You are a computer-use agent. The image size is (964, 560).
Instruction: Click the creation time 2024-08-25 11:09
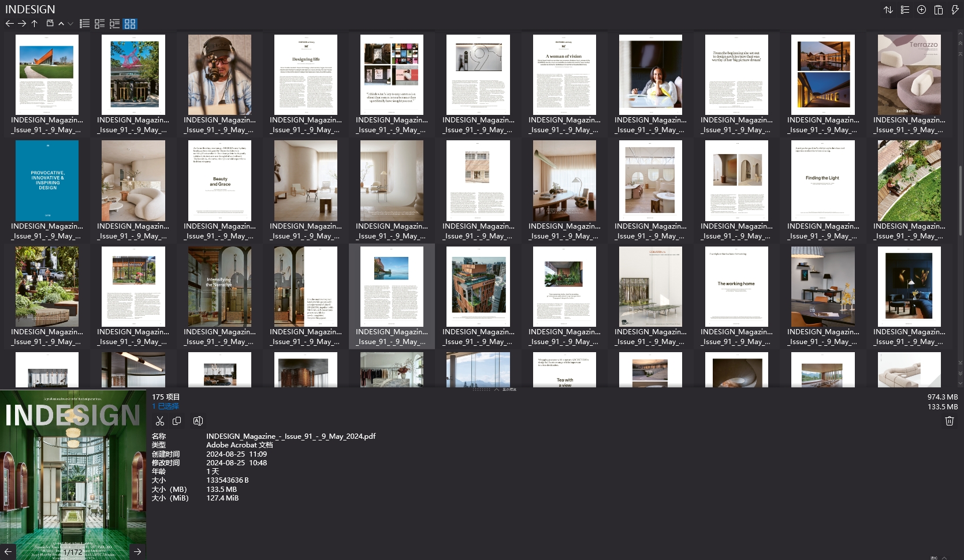tap(236, 454)
